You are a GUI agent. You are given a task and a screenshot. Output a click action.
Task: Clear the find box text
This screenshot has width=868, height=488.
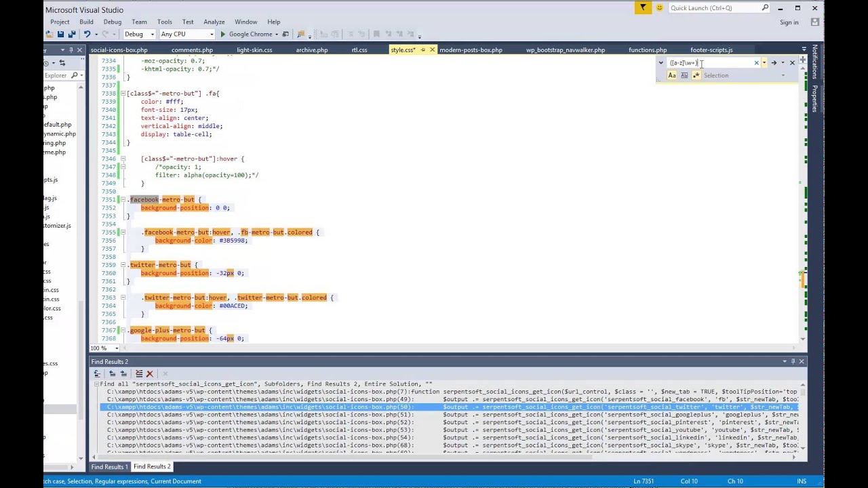click(x=756, y=62)
